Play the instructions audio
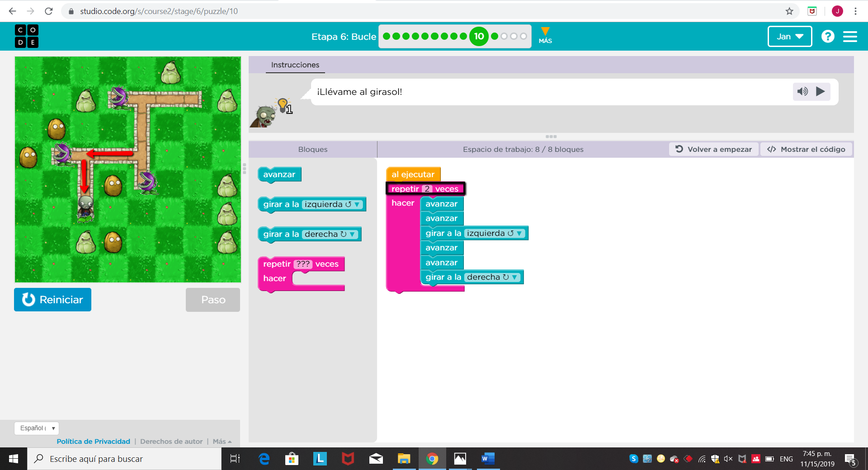The image size is (868, 470). point(821,92)
